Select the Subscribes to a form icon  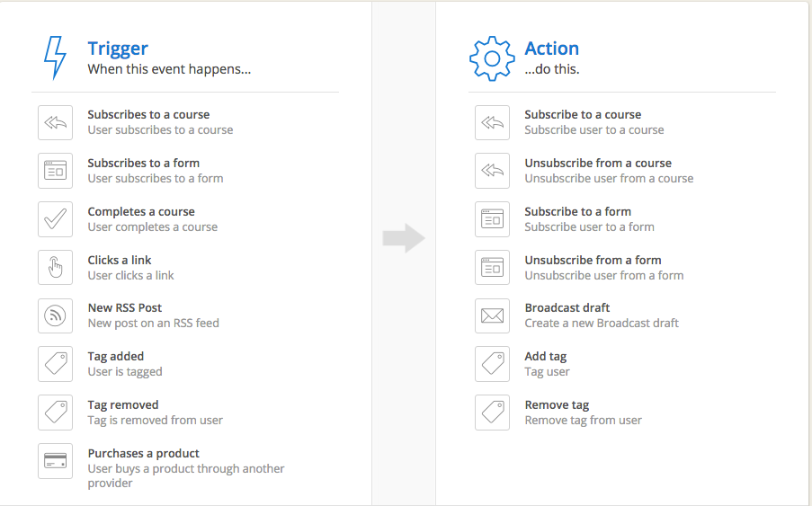coord(56,171)
